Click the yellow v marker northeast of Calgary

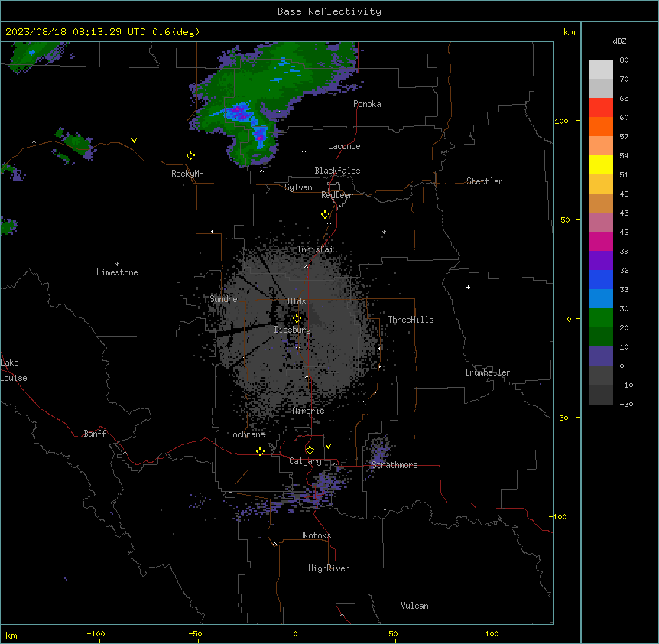328,447
